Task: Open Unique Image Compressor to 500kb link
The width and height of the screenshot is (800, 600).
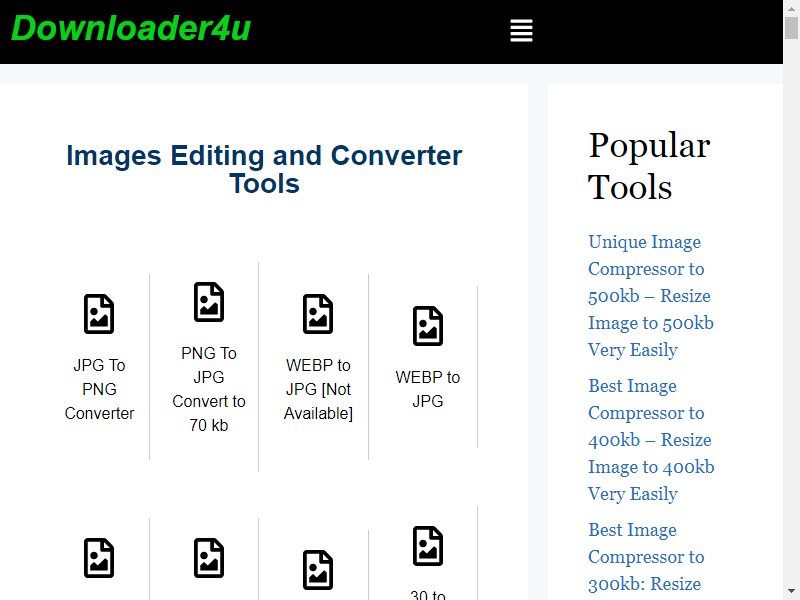Action: pyautogui.click(x=651, y=296)
